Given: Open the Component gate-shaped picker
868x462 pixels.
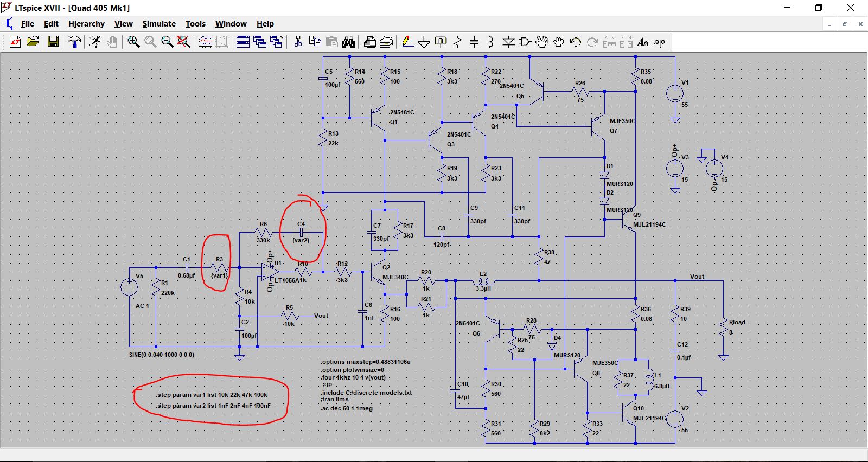Looking at the screenshot, I should point(525,42).
